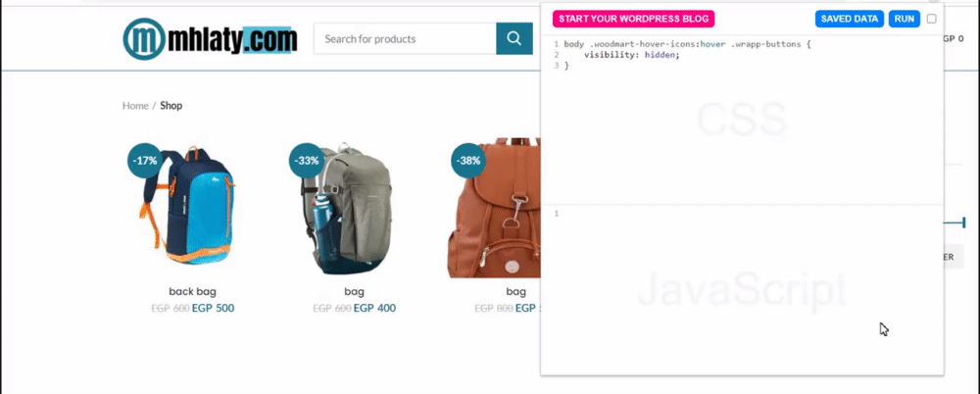Screen dimensions: 980x394
Task: Click START YOUR WORDPRESS BLOG button
Action: (633, 19)
